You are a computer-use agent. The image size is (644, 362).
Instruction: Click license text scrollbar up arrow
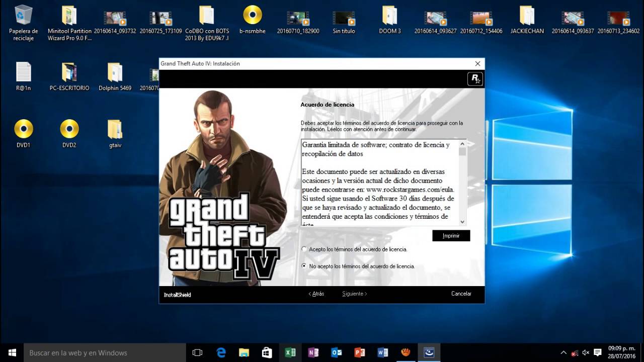(462, 144)
